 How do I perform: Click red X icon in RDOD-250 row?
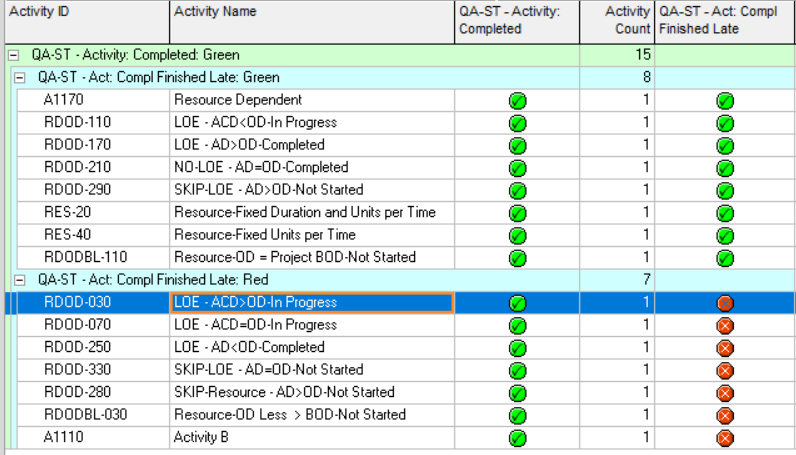(725, 348)
